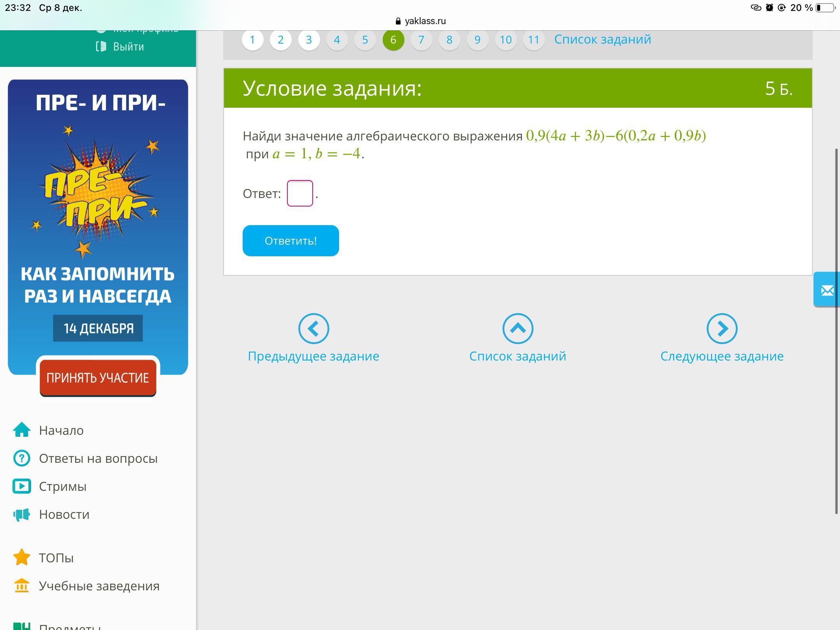Switch to task number 7
Screen dimensions: 840x630
coord(421,40)
